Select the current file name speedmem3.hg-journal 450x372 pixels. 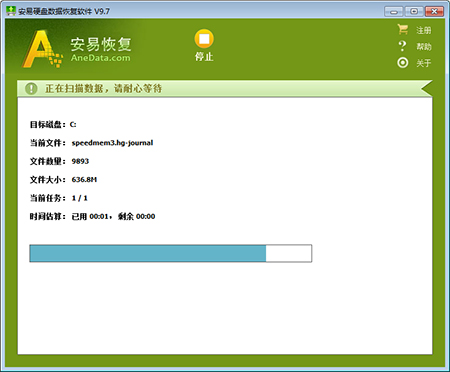[112, 143]
